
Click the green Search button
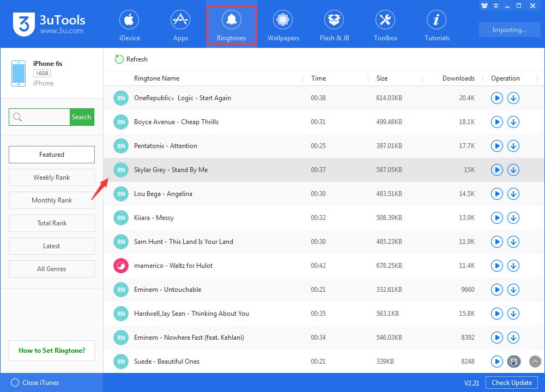point(82,117)
